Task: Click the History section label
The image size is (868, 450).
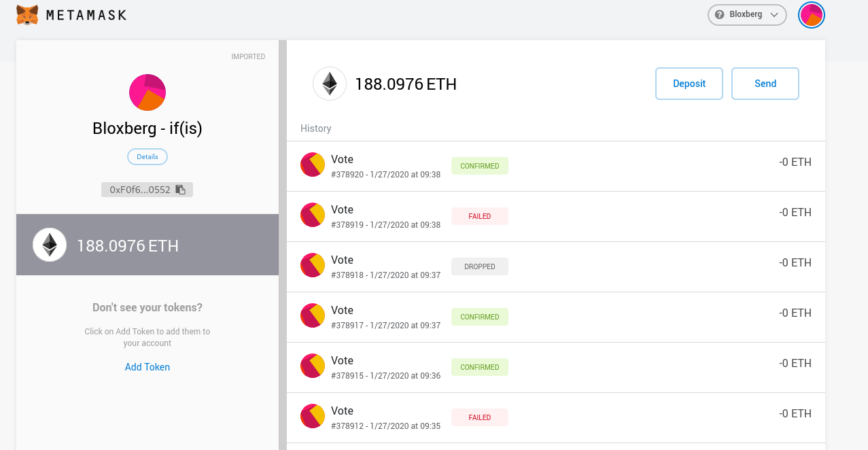Action: [316, 128]
